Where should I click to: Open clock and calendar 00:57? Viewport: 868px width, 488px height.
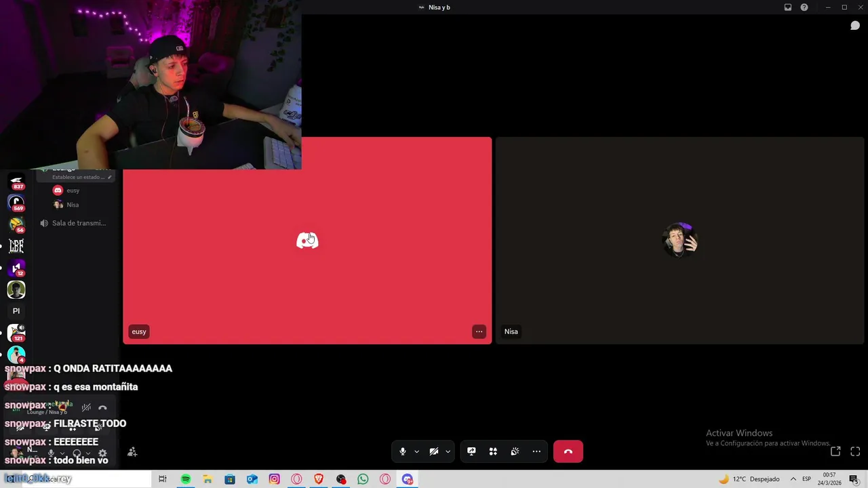point(829,479)
